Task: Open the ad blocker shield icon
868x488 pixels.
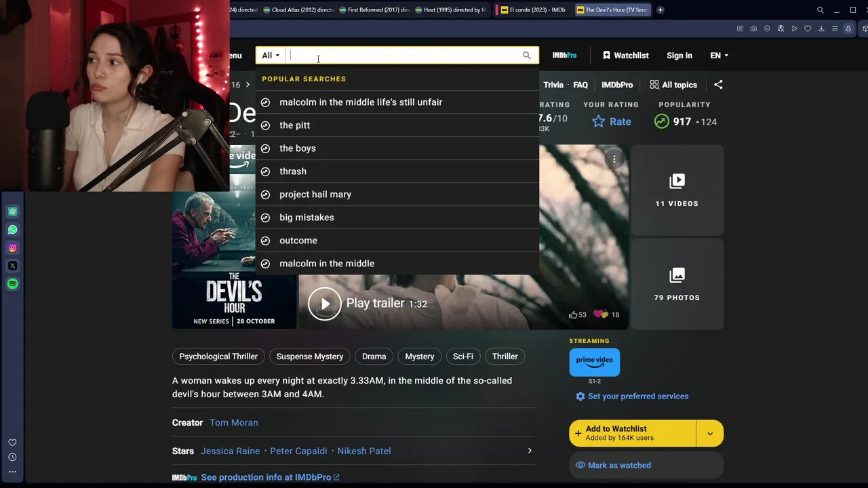Action: click(x=767, y=28)
